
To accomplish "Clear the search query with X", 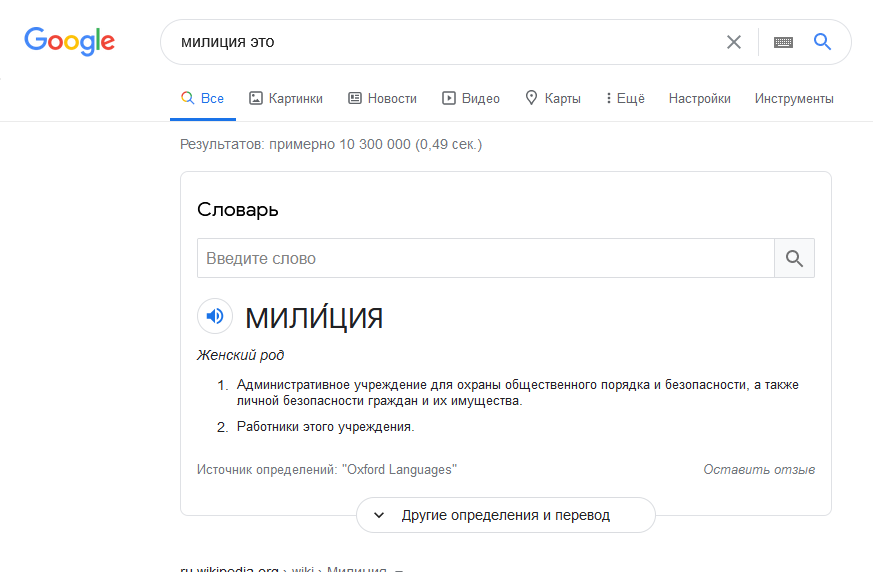I will [734, 42].
